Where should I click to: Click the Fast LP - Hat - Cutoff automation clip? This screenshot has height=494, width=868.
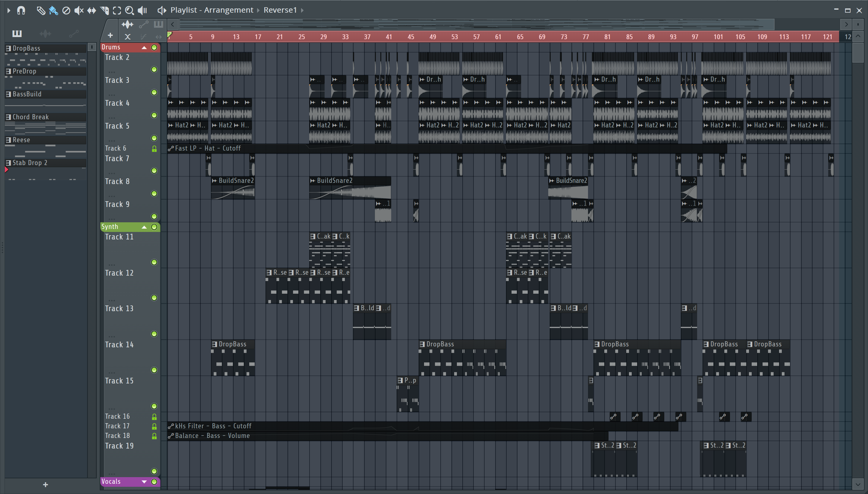click(447, 148)
